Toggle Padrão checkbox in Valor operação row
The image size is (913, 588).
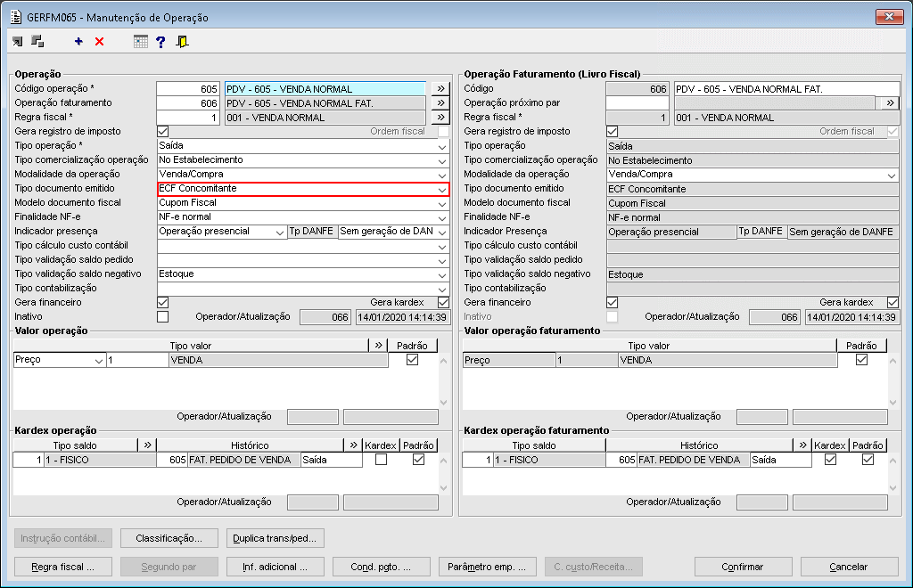point(412,359)
